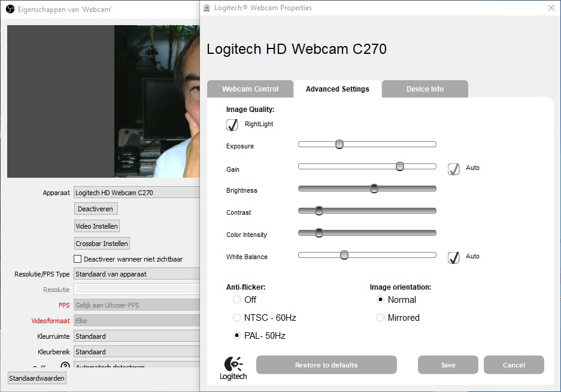Select PAL - 50Hz anti-flicker option
The image size is (561, 392).
236,336
